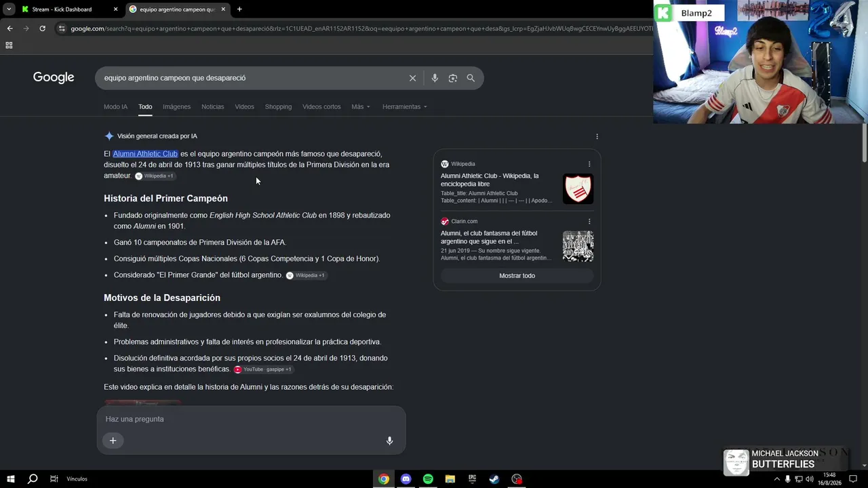Screen dimensions: 868x488
Task: Click the highlighted Alumni Athletic Club text
Action: [145, 154]
